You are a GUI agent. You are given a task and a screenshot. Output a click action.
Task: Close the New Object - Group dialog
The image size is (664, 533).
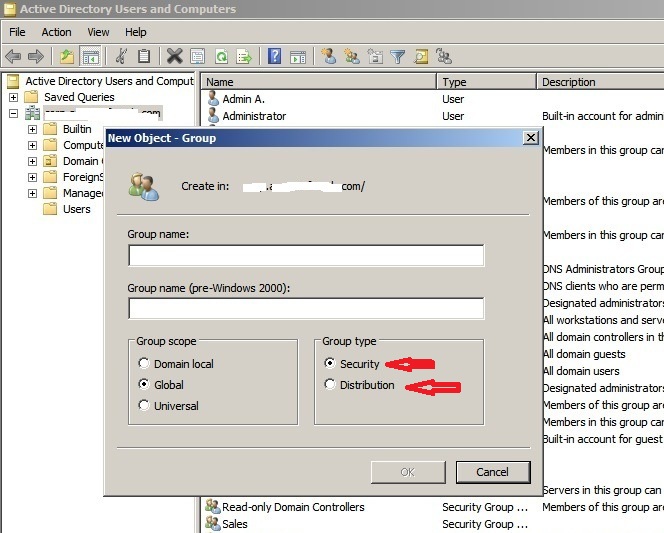pyautogui.click(x=531, y=138)
